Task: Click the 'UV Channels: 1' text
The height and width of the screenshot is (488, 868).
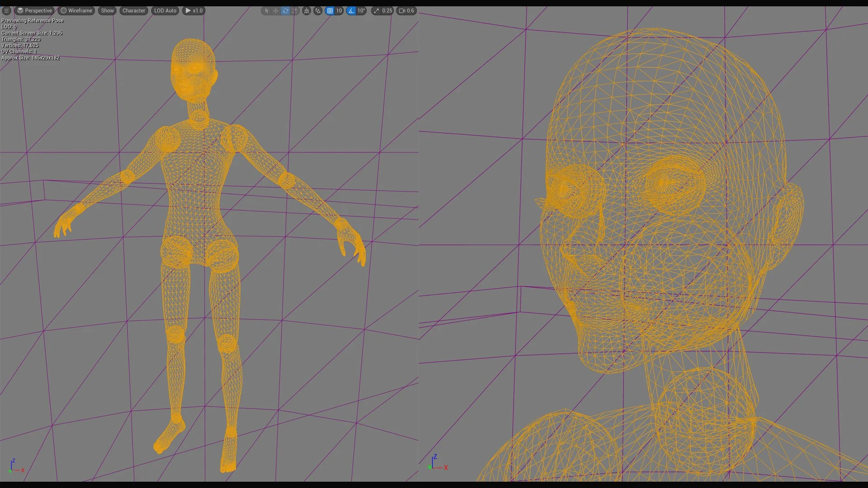Action: (19, 52)
